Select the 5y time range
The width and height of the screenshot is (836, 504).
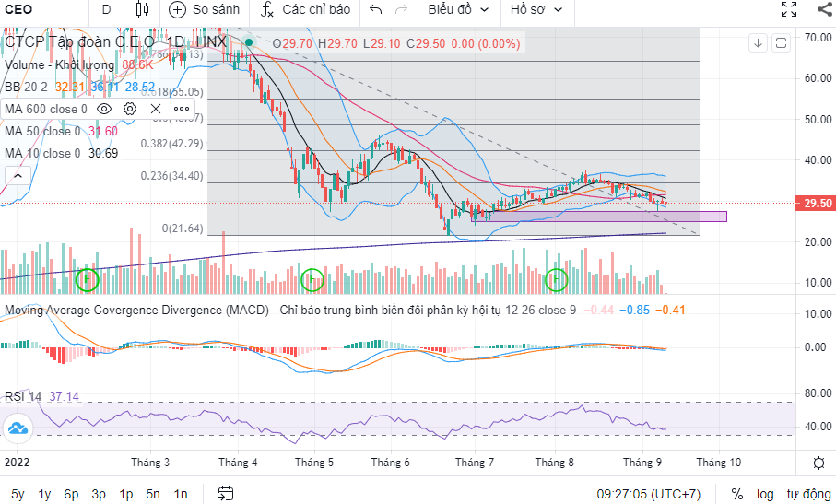18,494
